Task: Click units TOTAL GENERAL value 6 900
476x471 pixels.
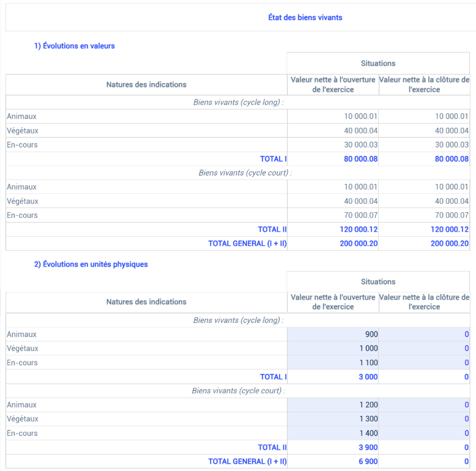Action: click(x=368, y=461)
